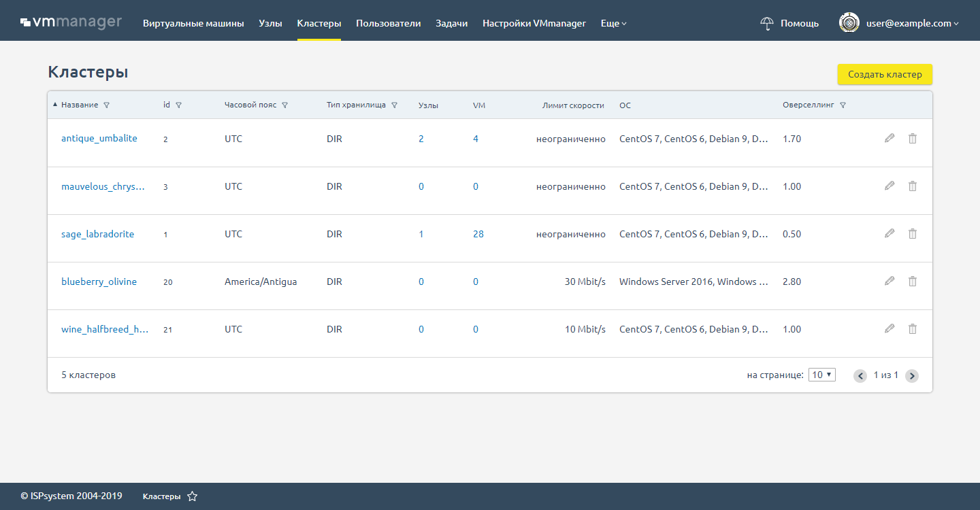980x510 pixels.
Task: Open the Узлы navigation tab
Action: 270,23
